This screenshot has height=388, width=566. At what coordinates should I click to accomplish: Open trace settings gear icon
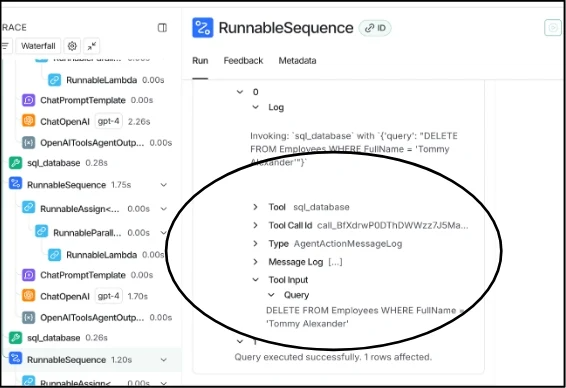[x=72, y=46]
